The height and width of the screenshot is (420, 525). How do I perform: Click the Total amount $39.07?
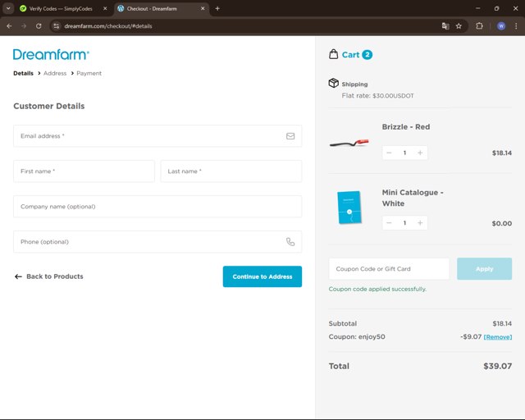pyautogui.click(x=497, y=366)
